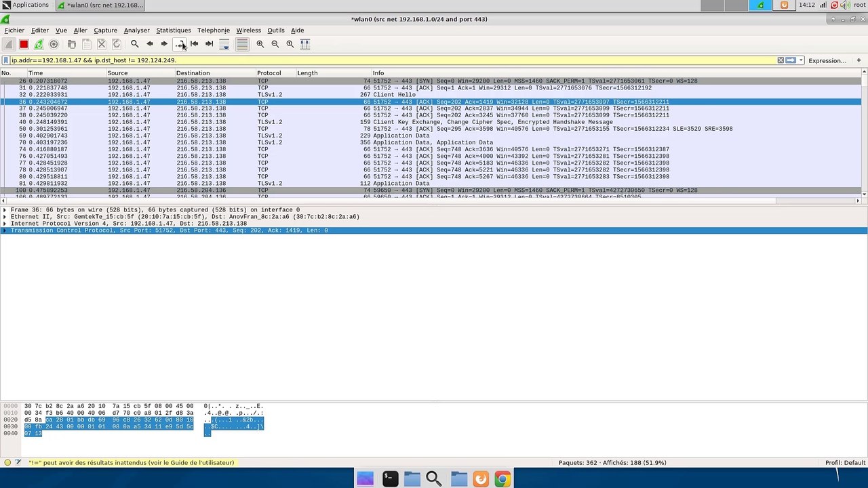Screen dimensions: 868x488
Task: Open the Telephonie menu
Action: click(214, 30)
